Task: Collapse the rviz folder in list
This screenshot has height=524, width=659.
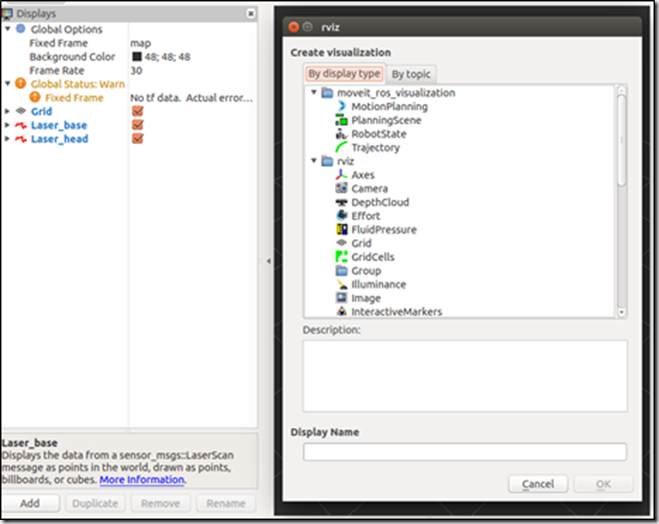Action: pos(314,160)
